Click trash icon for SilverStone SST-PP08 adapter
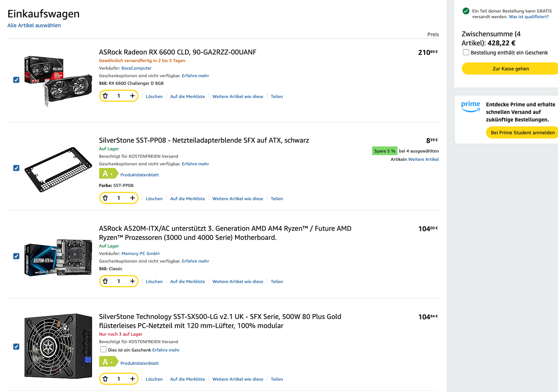 (x=106, y=198)
